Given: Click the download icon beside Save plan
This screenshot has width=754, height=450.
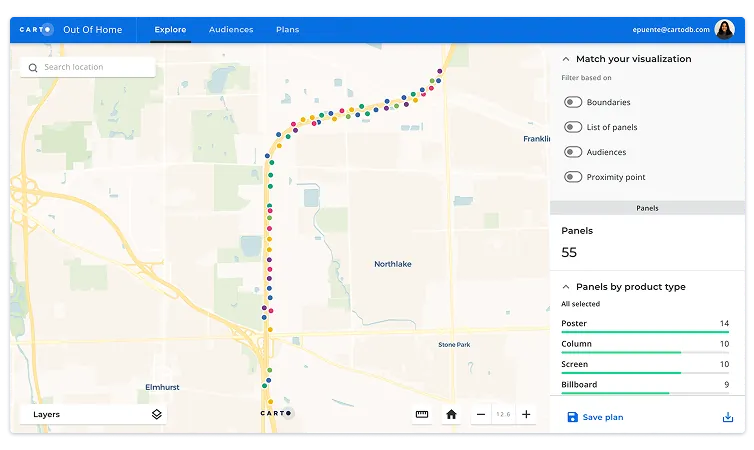Looking at the screenshot, I should [x=728, y=417].
